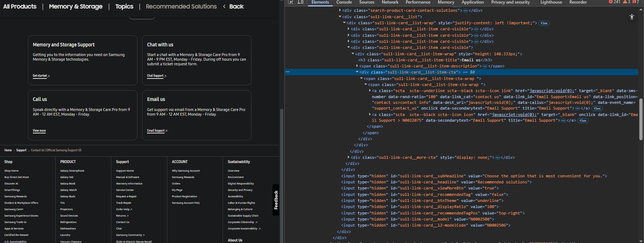Open Request a Repair footer link
Viewport: 644px width, 243px height.
pyautogui.click(x=127, y=196)
